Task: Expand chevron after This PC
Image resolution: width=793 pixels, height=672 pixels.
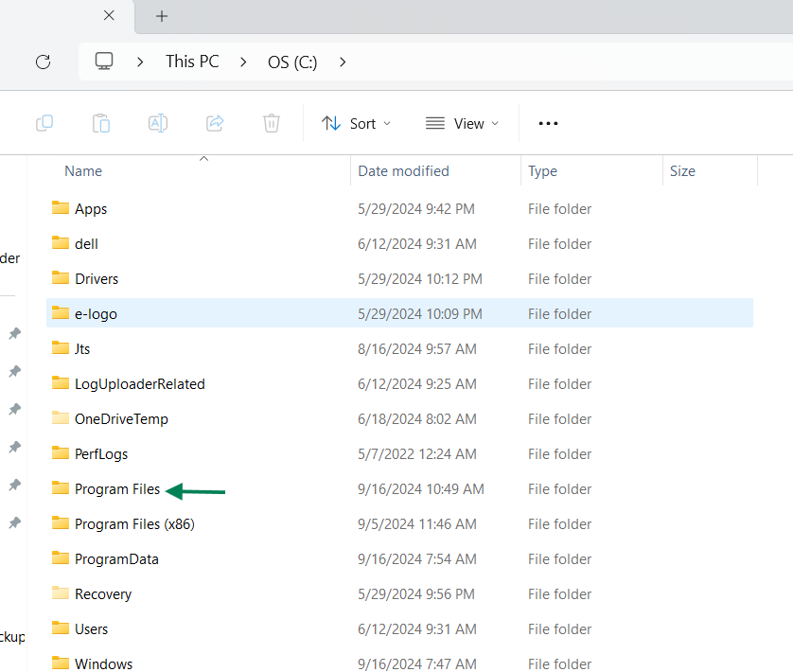Action: [x=243, y=62]
